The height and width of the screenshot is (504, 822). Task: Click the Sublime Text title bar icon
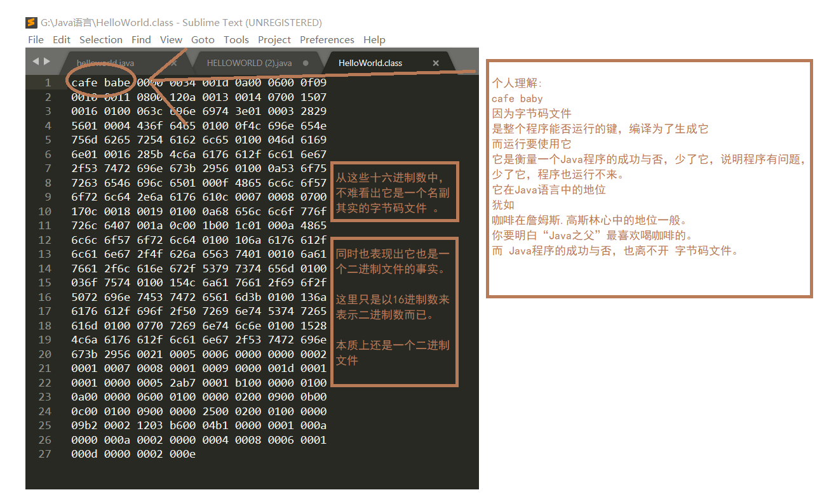click(30, 23)
